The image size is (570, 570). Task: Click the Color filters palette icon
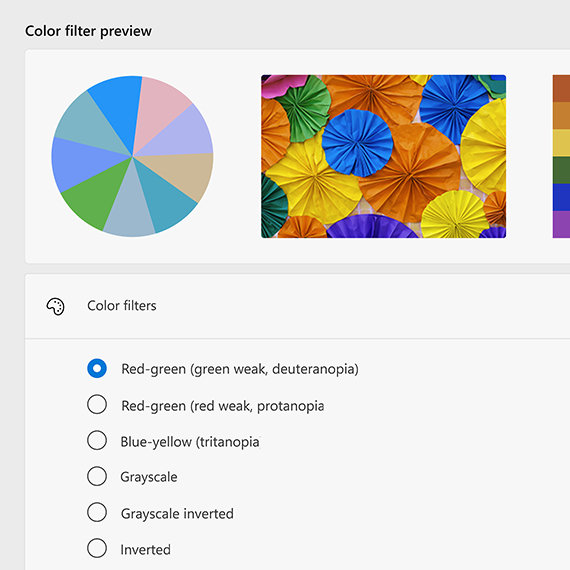55,306
